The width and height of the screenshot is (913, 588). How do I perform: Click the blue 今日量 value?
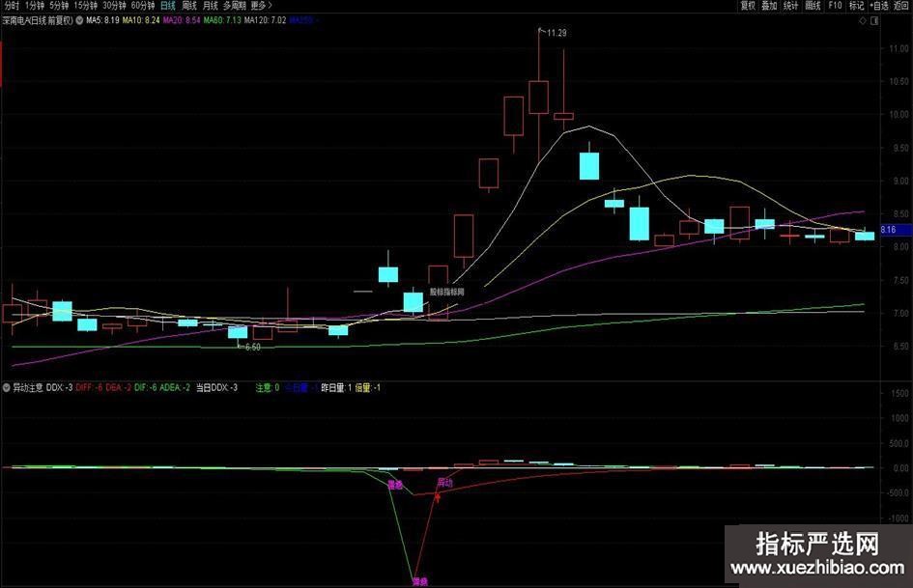coord(301,387)
